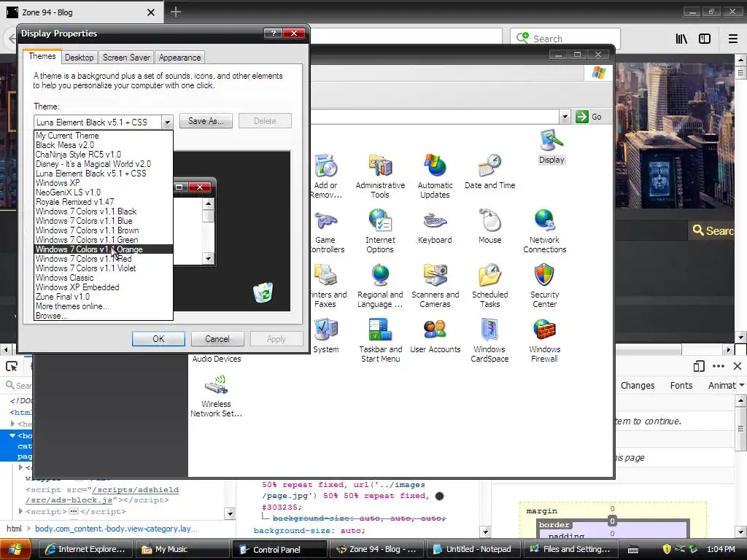
Task: Switch to Untitled - Notepad taskbar button
Action: [473, 549]
